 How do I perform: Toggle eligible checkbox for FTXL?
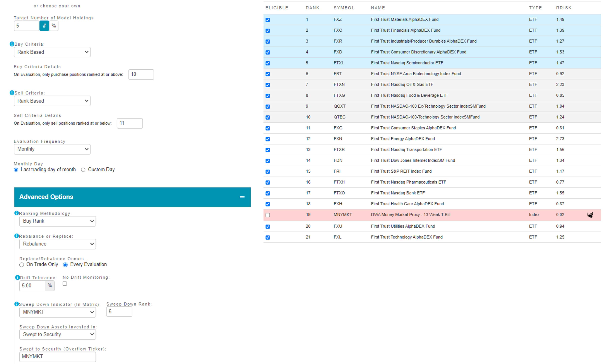[268, 63]
